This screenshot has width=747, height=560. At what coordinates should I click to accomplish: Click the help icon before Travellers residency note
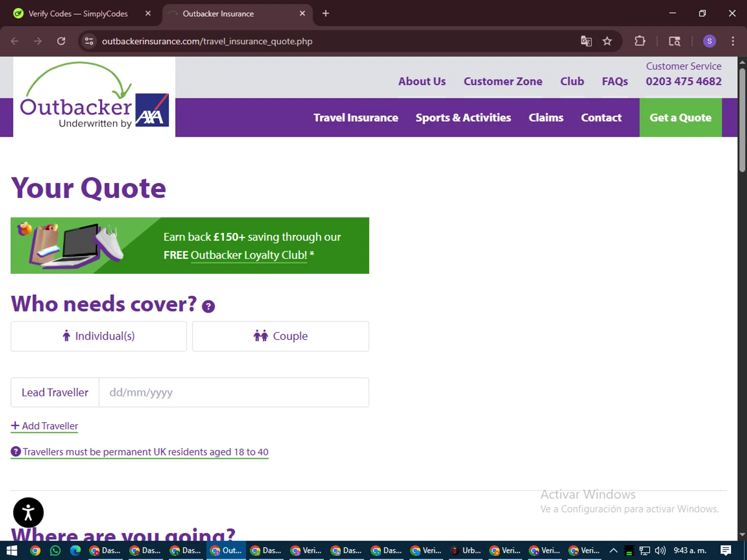[x=16, y=451]
